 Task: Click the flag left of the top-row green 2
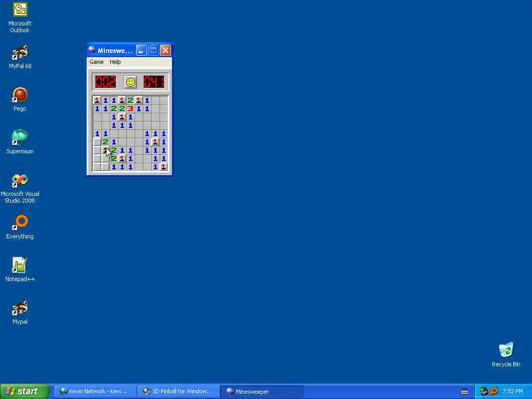click(x=122, y=100)
